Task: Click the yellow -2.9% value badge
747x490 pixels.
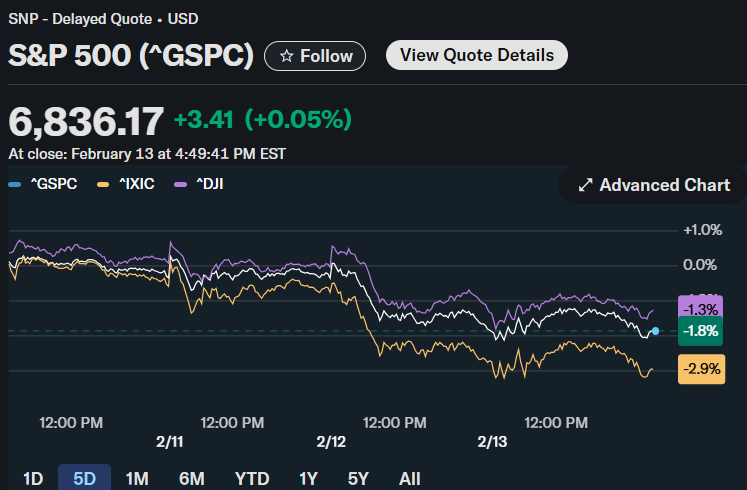Action: click(x=701, y=369)
